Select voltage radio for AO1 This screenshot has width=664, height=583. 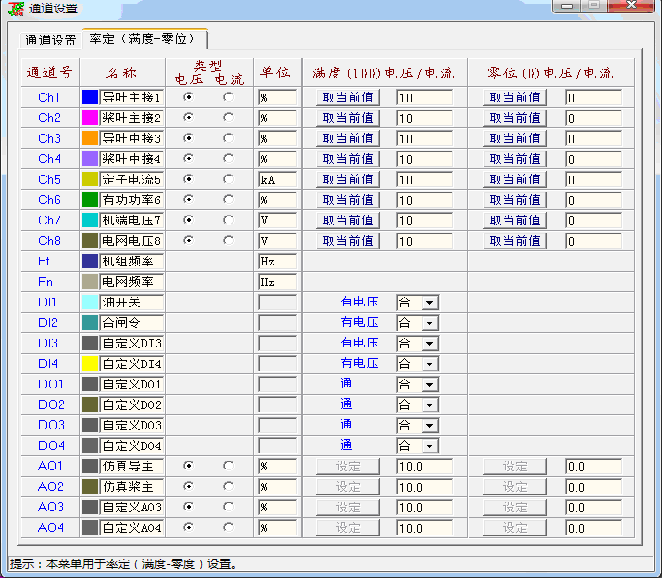click(188, 466)
